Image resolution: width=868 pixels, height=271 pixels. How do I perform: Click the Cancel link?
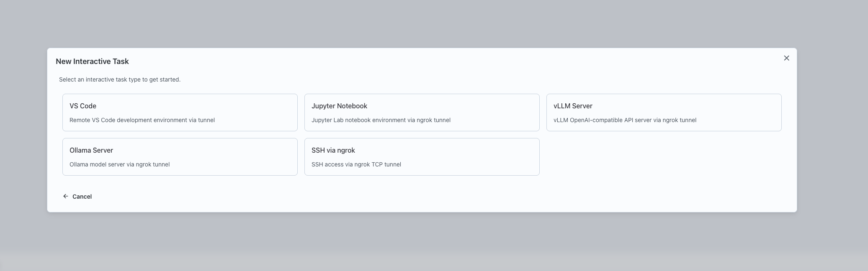(82, 196)
